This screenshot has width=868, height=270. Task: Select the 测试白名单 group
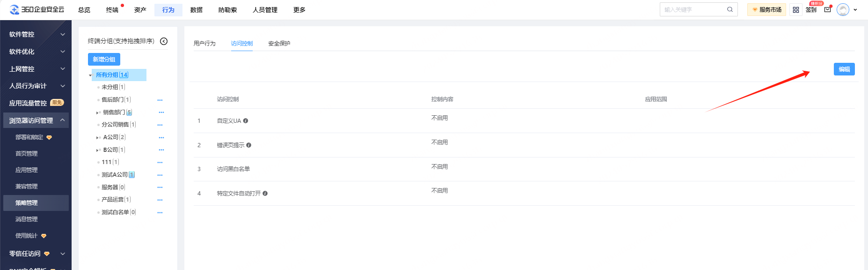pos(119,212)
